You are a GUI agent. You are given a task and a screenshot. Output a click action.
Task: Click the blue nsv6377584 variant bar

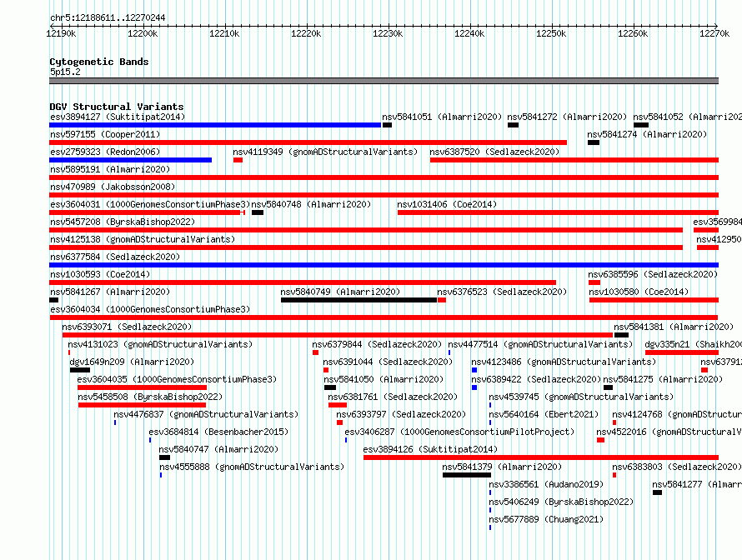pos(384,265)
